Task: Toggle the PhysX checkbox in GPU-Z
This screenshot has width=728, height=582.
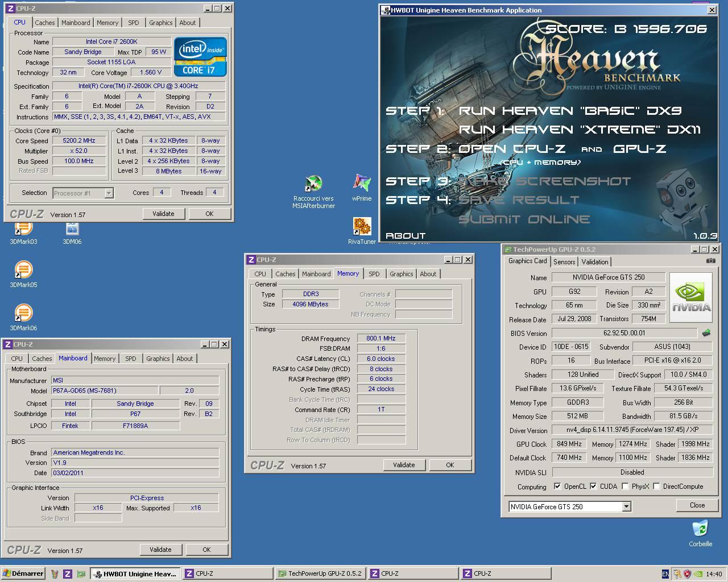Action: 626,487
